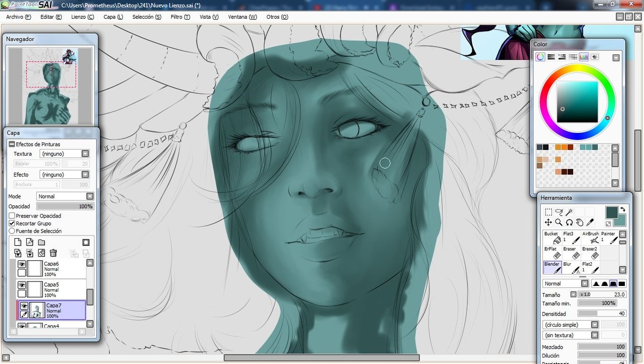This screenshot has height=364, width=644.
Task: Select the Capa6 layer row
Action: [x=51, y=269]
